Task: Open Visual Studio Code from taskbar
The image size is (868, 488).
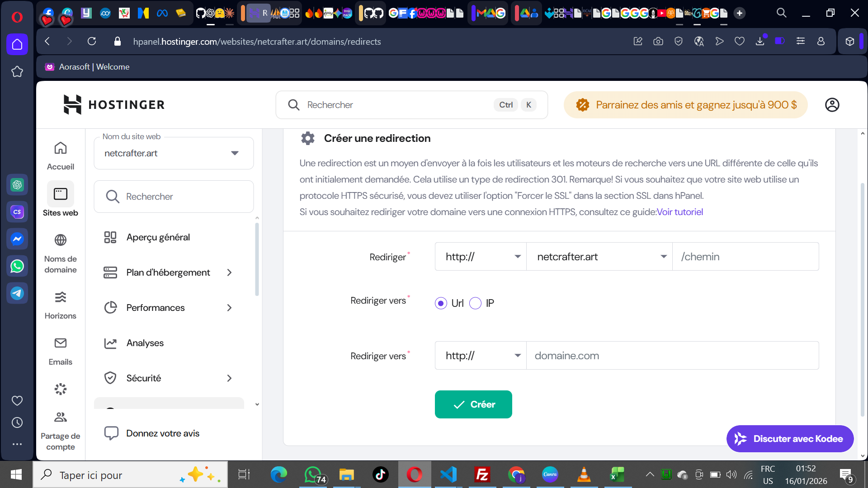Action: tap(448, 474)
